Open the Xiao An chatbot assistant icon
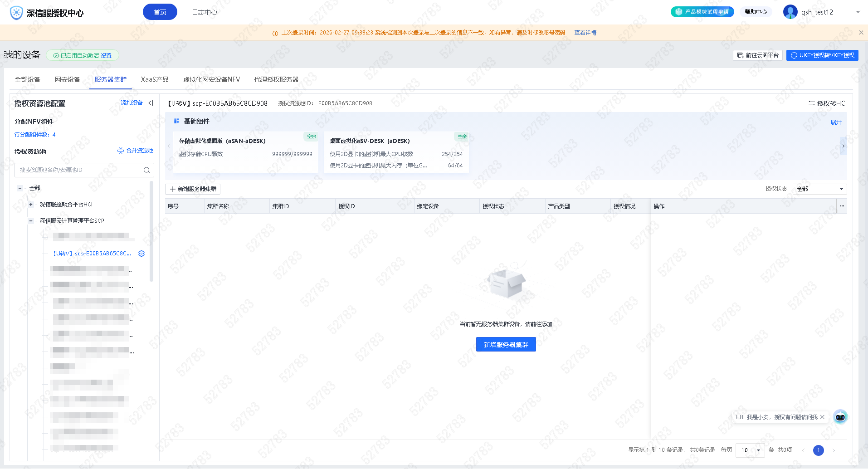The image size is (868, 469). point(840,417)
